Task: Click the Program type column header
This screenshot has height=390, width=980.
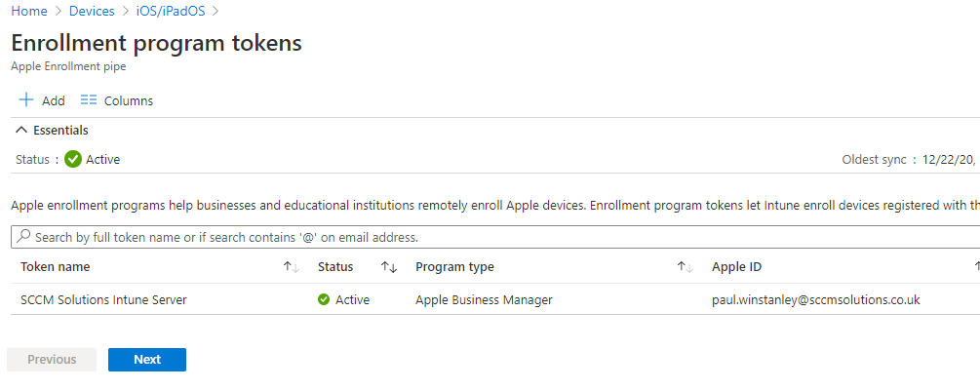Action: pyautogui.click(x=454, y=267)
